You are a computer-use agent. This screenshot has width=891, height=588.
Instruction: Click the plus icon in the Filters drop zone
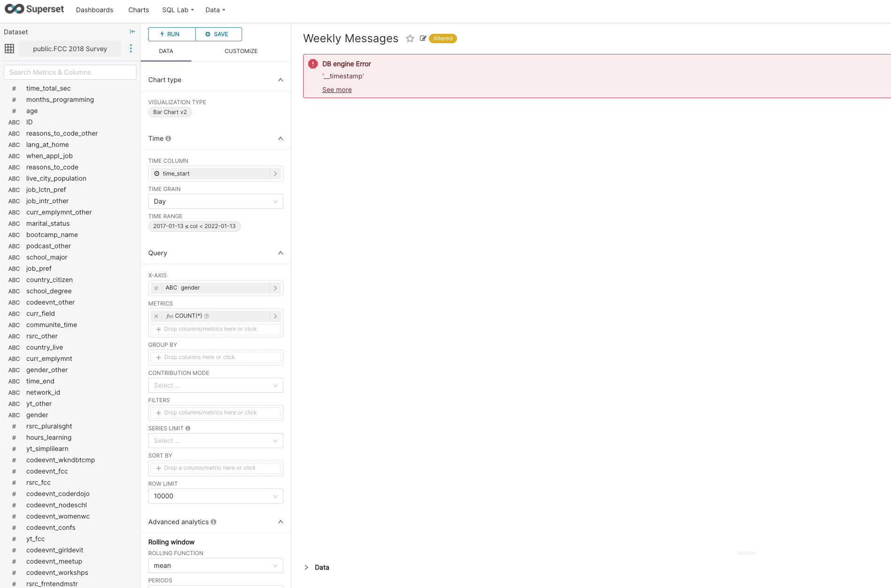pyautogui.click(x=159, y=413)
